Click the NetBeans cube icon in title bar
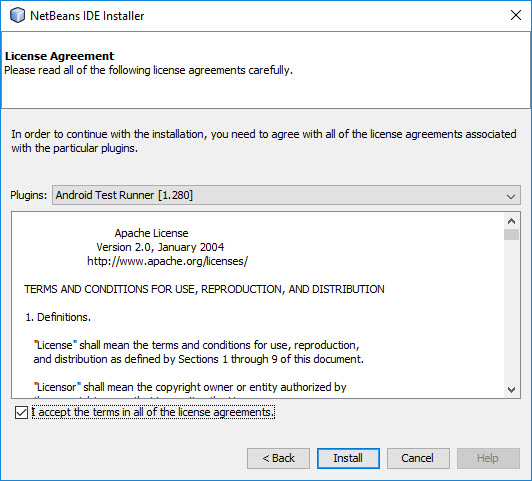Viewport: 532px width, 481px height. 17,16
